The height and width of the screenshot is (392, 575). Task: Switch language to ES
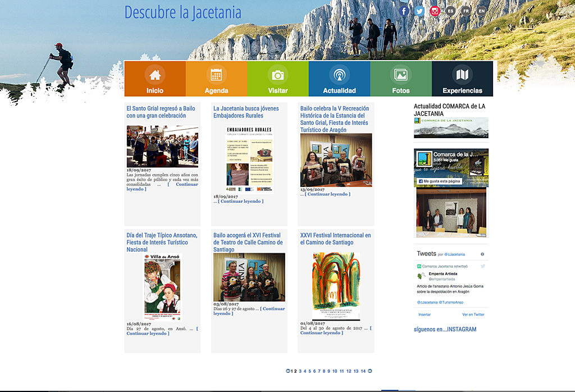point(450,11)
